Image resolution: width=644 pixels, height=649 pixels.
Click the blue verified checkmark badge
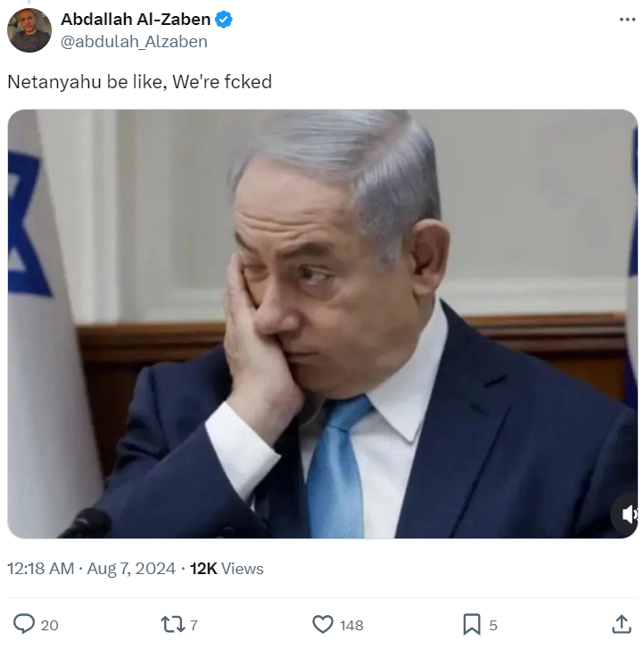[x=224, y=20]
